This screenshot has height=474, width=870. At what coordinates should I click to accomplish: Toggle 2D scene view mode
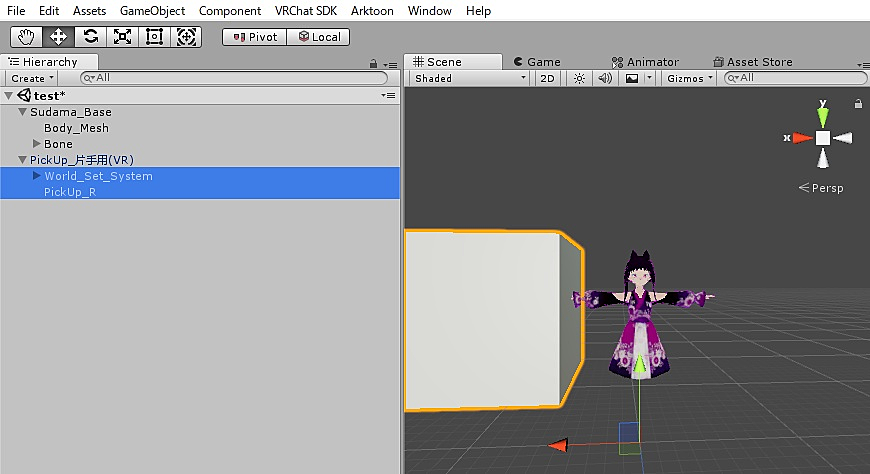(x=547, y=78)
